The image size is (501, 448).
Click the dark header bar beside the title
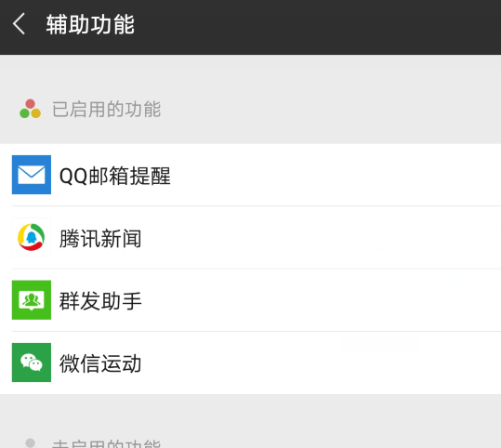tap(320, 27)
